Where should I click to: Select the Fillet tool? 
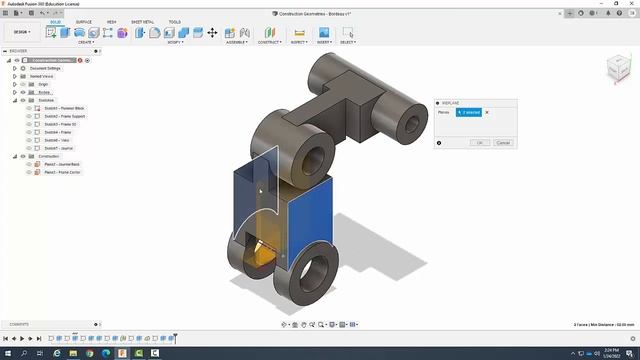pos(155,33)
